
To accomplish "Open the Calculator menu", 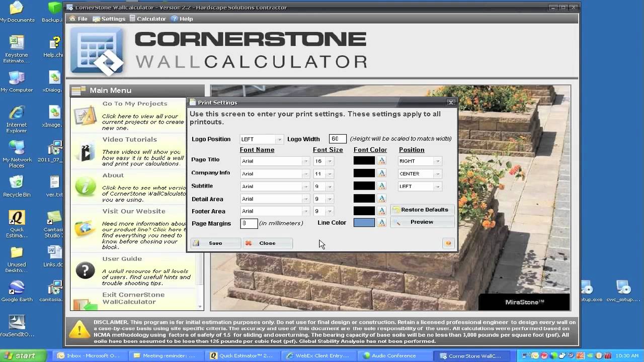I will tap(147, 19).
